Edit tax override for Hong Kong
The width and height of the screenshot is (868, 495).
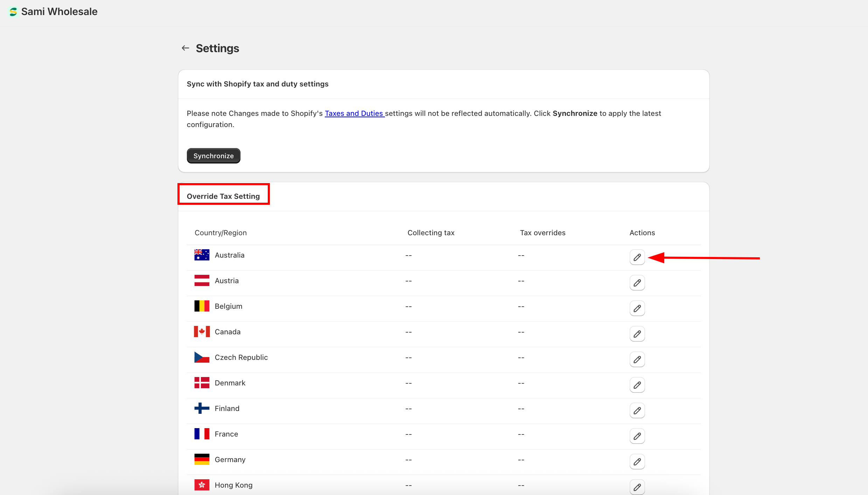coord(637,487)
